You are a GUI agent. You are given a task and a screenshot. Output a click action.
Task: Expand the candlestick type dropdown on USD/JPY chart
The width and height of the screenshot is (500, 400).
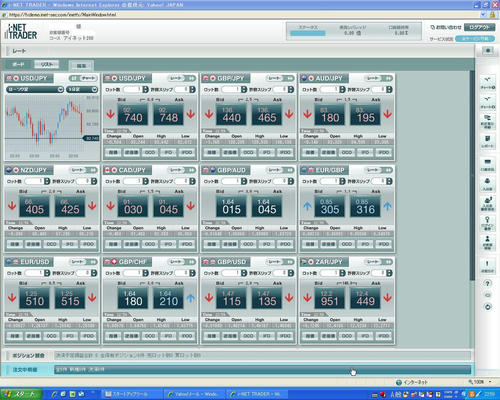tap(35, 89)
